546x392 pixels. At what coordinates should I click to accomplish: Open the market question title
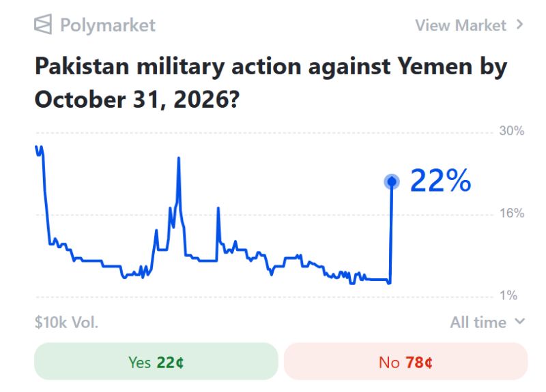coord(271,82)
